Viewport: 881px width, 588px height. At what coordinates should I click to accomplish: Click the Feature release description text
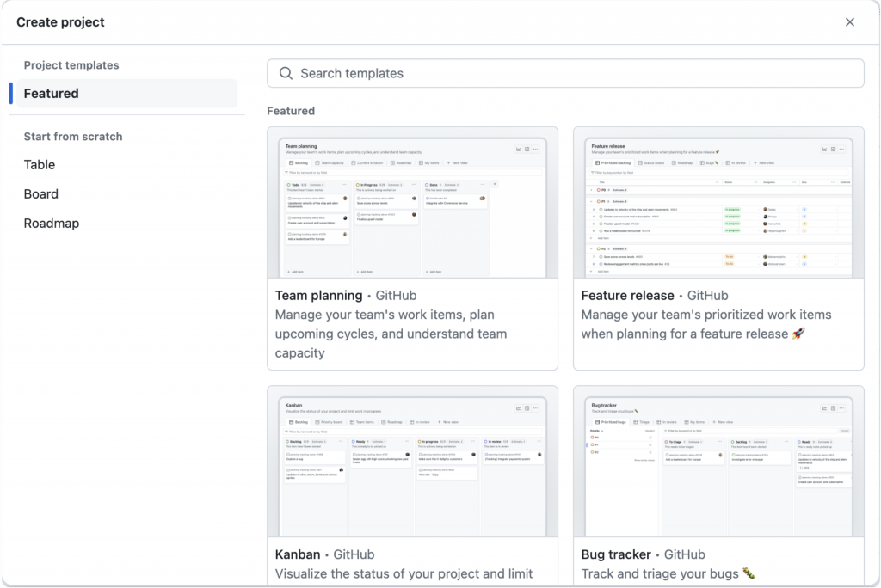[x=706, y=324]
